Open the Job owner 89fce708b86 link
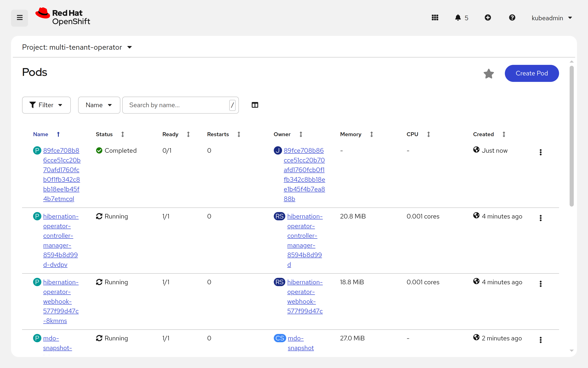Viewport: 588px width, 368px height. [304, 175]
